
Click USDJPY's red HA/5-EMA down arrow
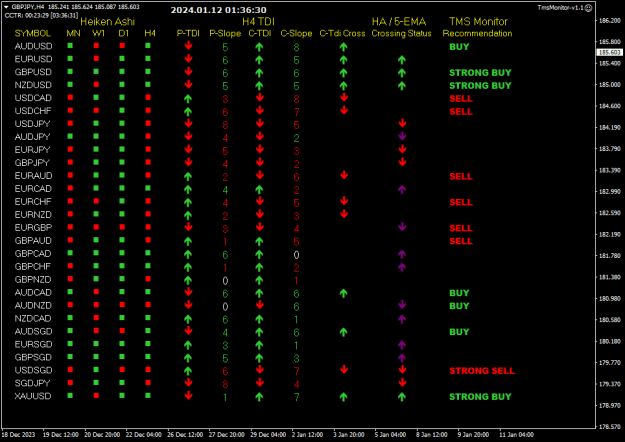click(402, 123)
